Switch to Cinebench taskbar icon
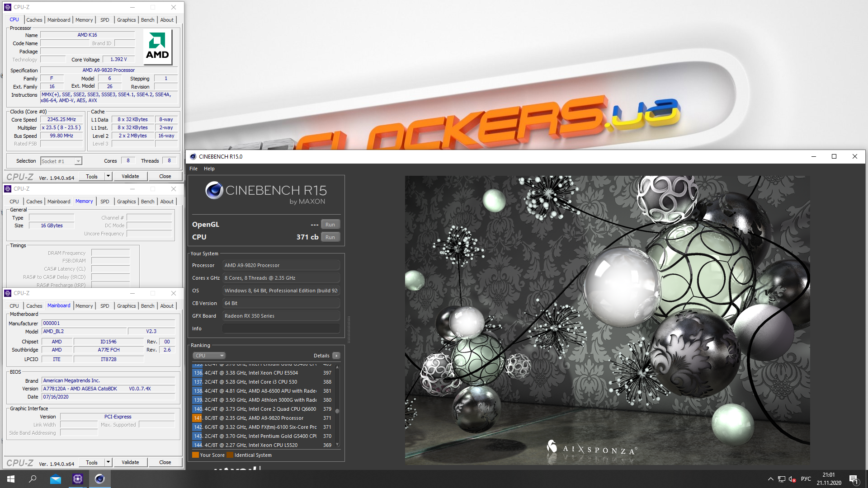Image resolution: width=868 pixels, height=488 pixels. click(x=100, y=479)
